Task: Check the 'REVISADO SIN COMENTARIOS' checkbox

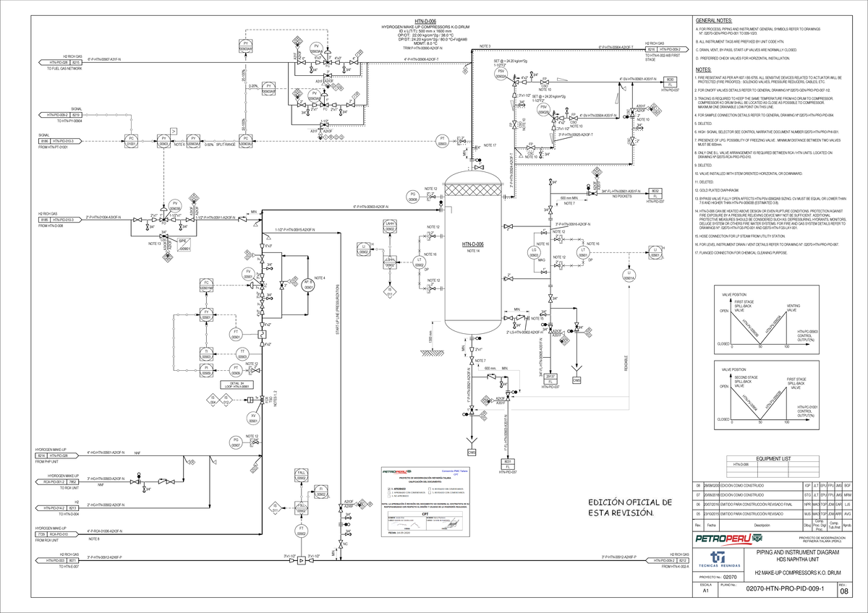Action: click(430, 489)
